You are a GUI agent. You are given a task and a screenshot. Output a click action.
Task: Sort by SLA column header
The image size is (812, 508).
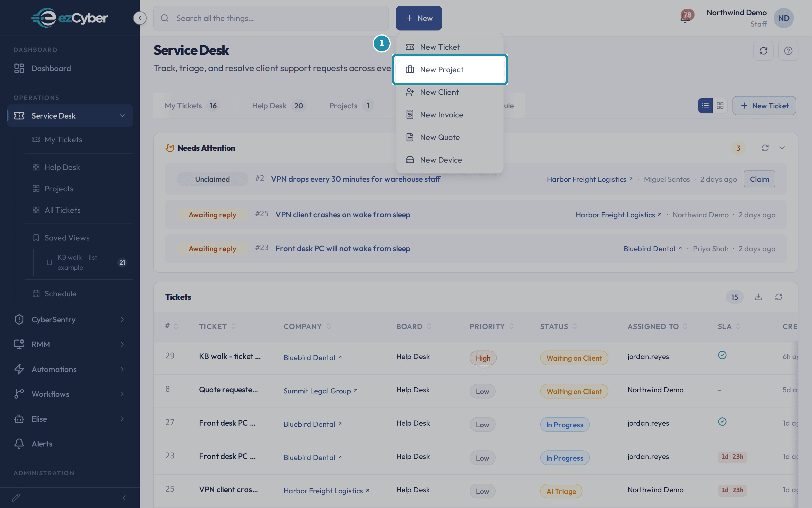pos(729,326)
